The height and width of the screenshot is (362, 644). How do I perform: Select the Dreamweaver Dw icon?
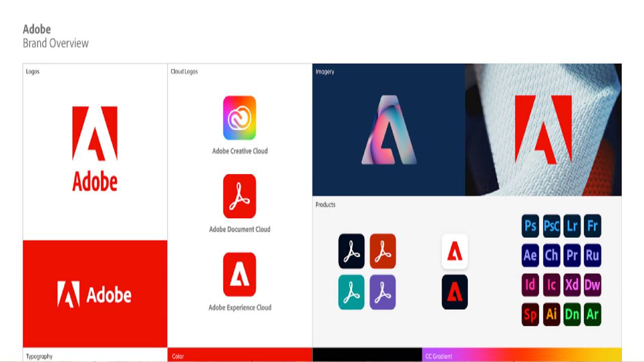(593, 285)
